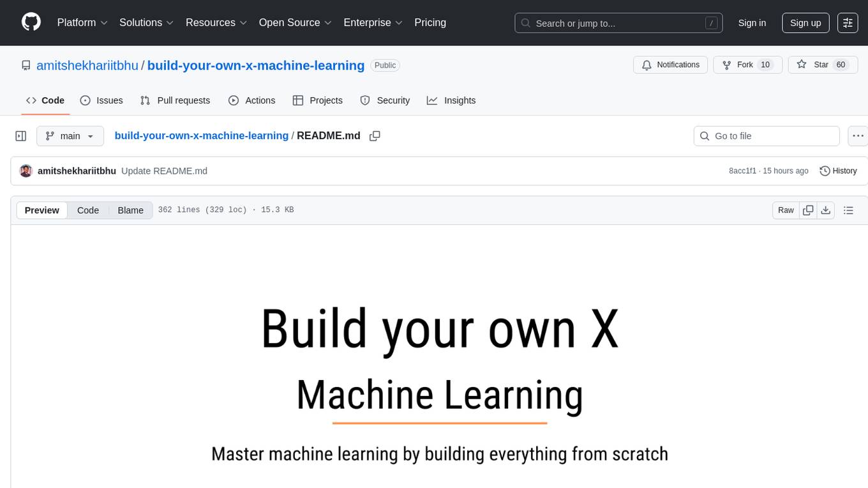Image resolution: width=868 pixels, height=488 pixels.
Task: Expand the Platform menu
Action: click(x=82, y=22)
